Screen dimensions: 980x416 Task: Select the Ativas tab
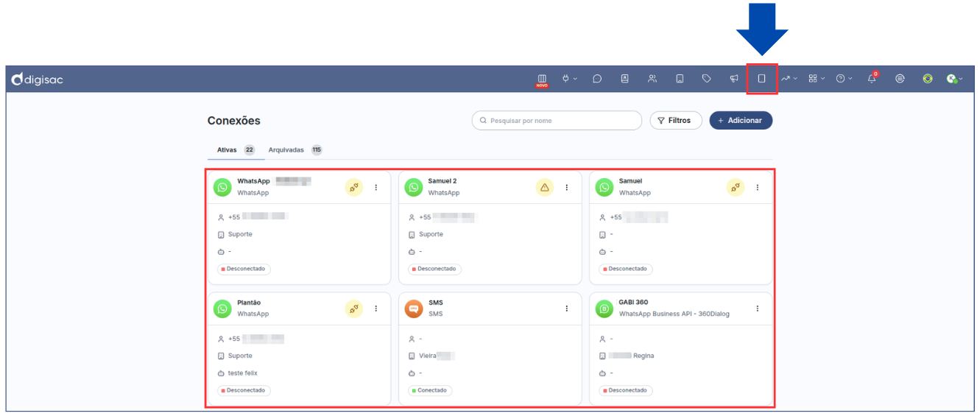pos(227,149)
